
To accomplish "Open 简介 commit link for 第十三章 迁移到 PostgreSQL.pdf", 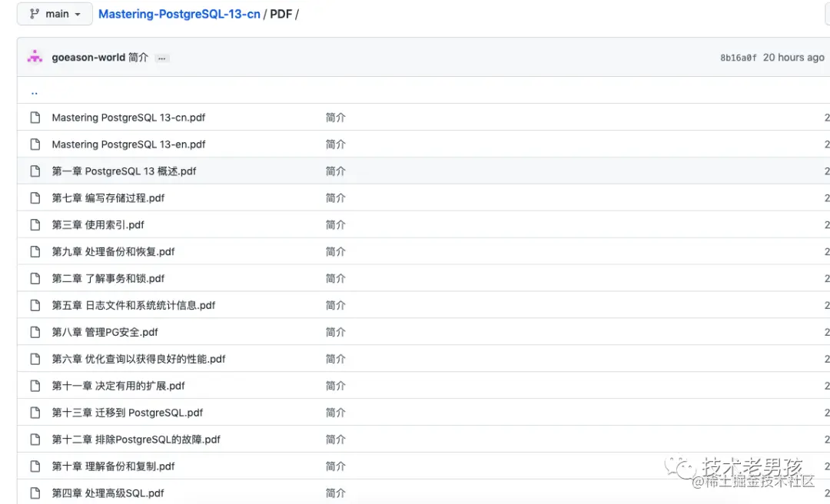I will [336, 413].
